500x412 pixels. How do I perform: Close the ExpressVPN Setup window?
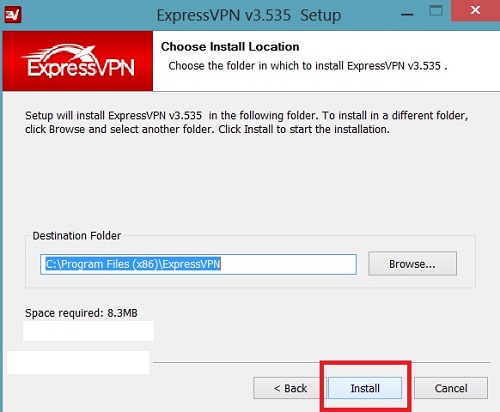coord(475,10)
